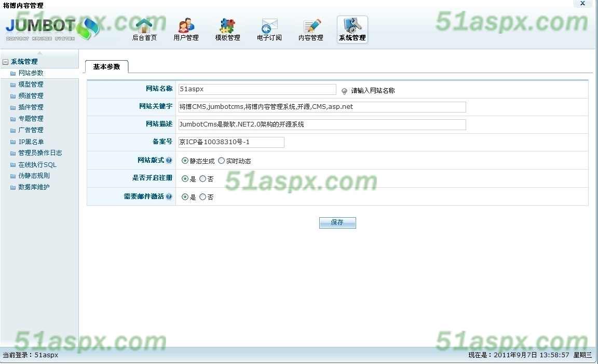Click the folder icon next to 模型管理
598x364 pixels.
pos(13,85)
